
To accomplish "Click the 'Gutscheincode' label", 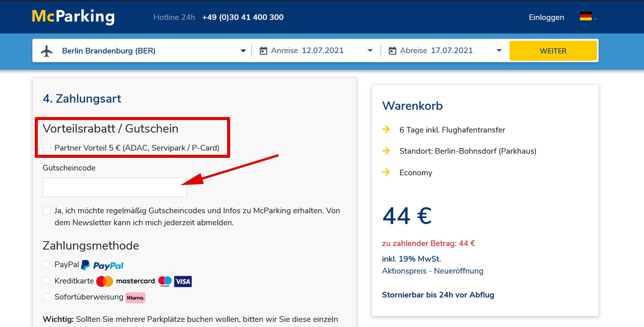I will [69, 168].
